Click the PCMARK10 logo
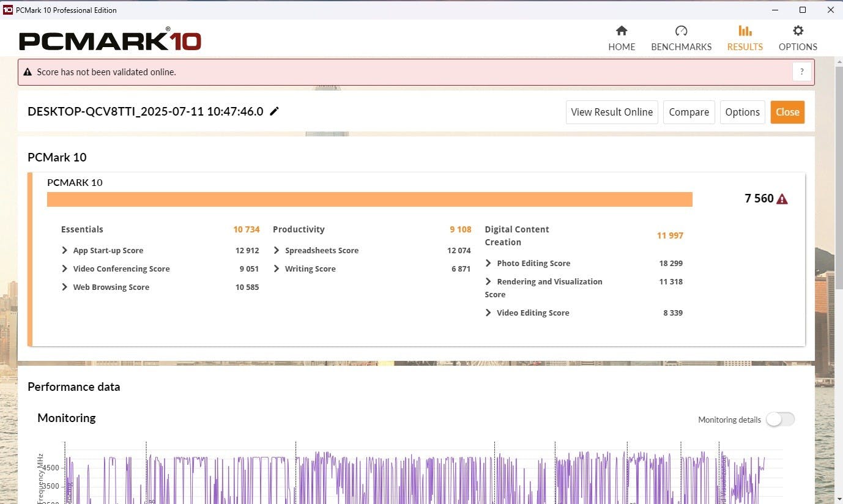843x504 pixels. click(110, 40)
